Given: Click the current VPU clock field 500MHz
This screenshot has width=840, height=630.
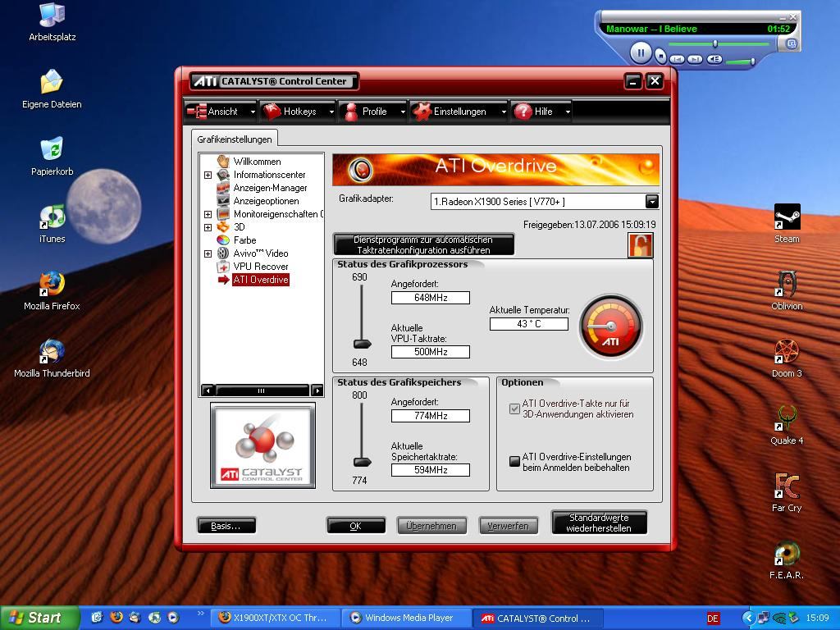Looking at the screenshot, I should pos(430,351).
